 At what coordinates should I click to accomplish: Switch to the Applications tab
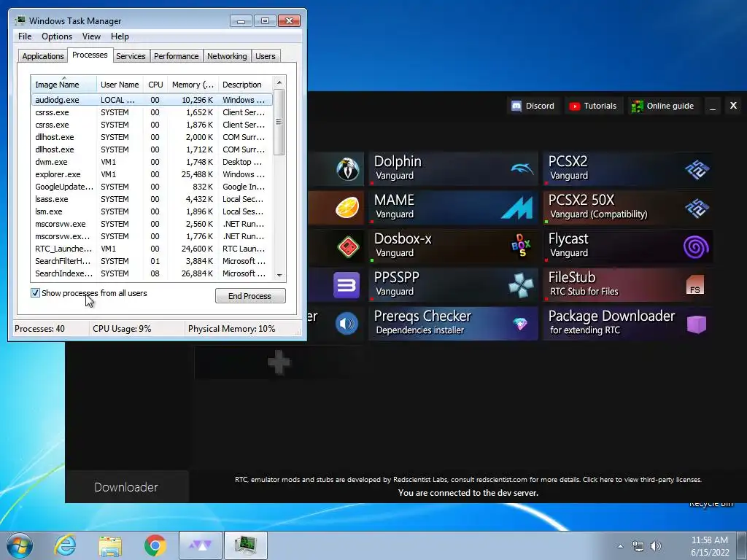click(x=43, y=56)
